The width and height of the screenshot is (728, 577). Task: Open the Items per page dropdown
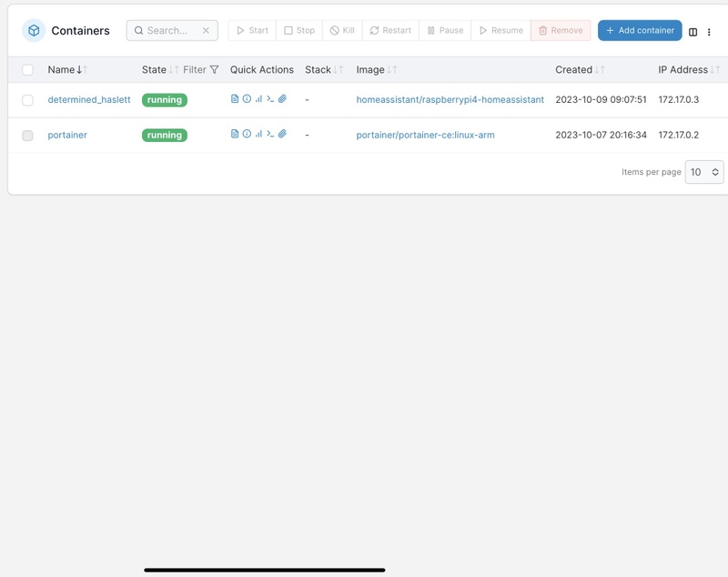(x=704, y=172)
